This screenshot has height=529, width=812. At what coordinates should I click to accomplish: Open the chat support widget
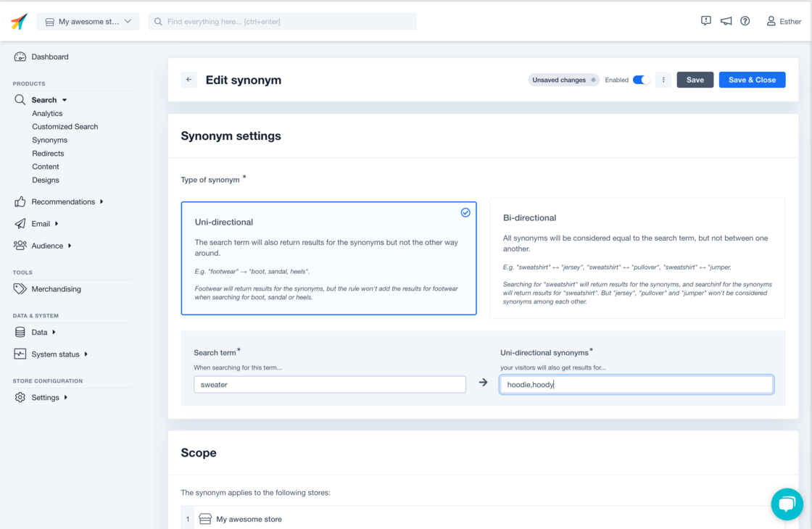(x=787, y=504)
